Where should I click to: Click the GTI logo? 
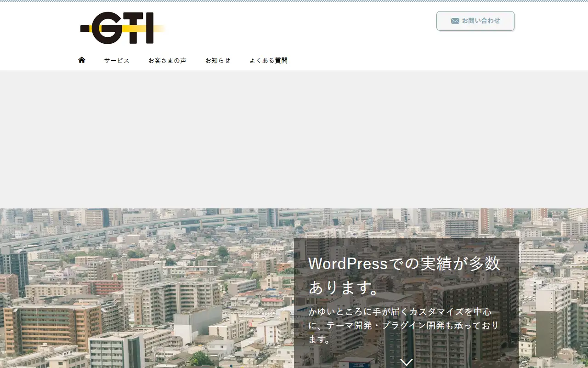pos(123,28)
